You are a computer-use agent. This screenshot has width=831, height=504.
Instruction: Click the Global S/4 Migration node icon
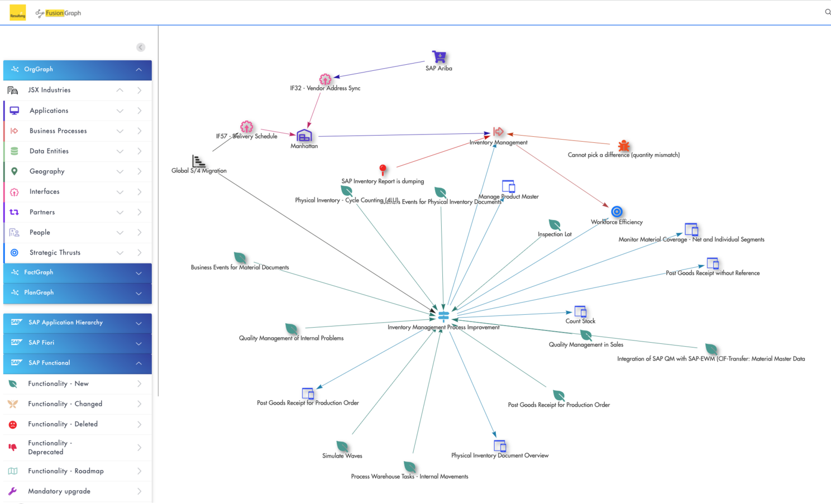click(x=199, y=161)
